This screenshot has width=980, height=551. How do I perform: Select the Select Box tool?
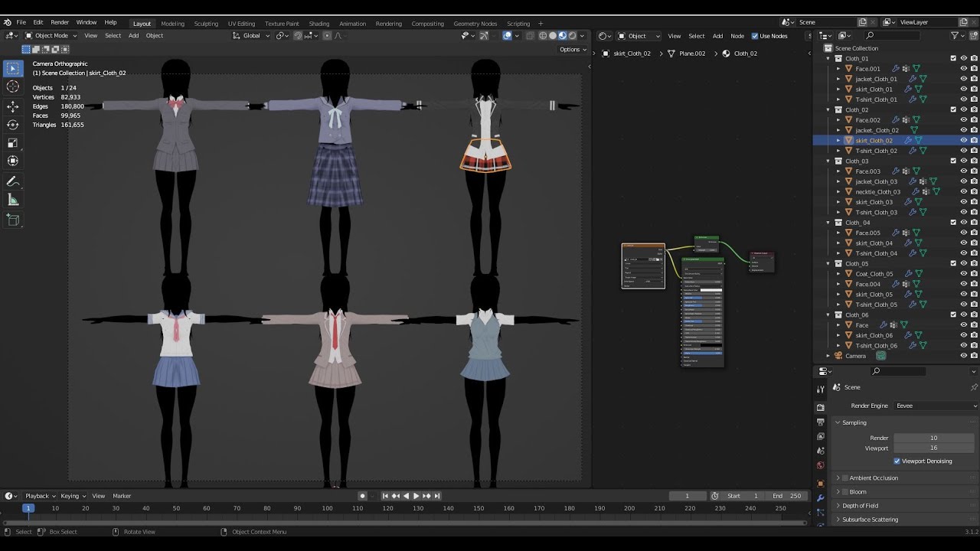(x=12, y=69)
